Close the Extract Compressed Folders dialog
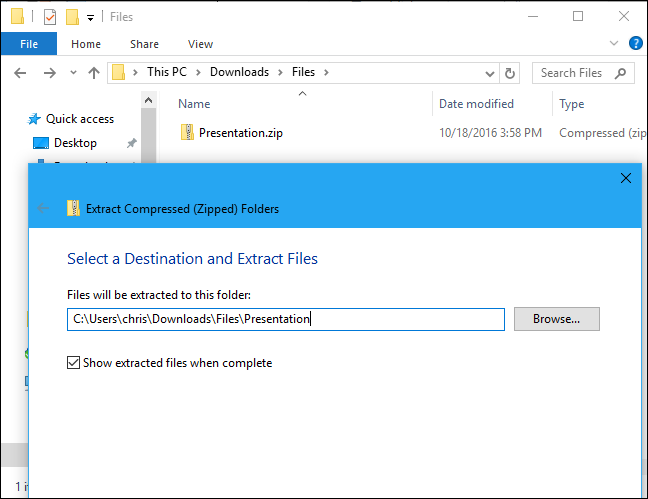This screenshot has height=499, width=648. tap(626, 178)
